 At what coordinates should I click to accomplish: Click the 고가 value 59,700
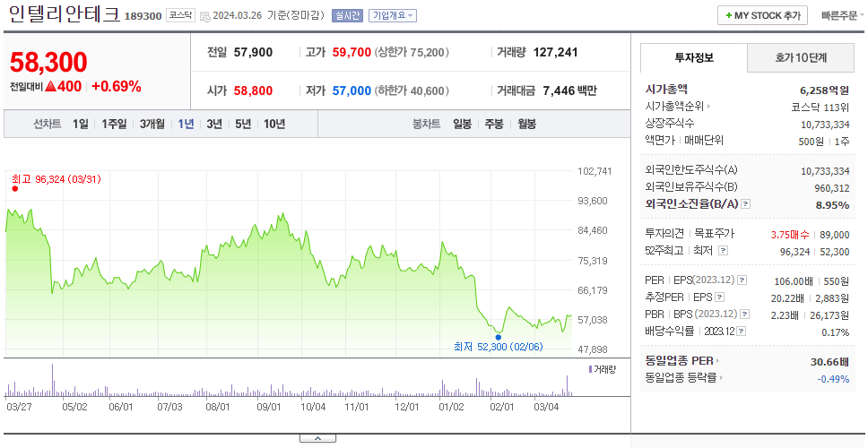352,53
